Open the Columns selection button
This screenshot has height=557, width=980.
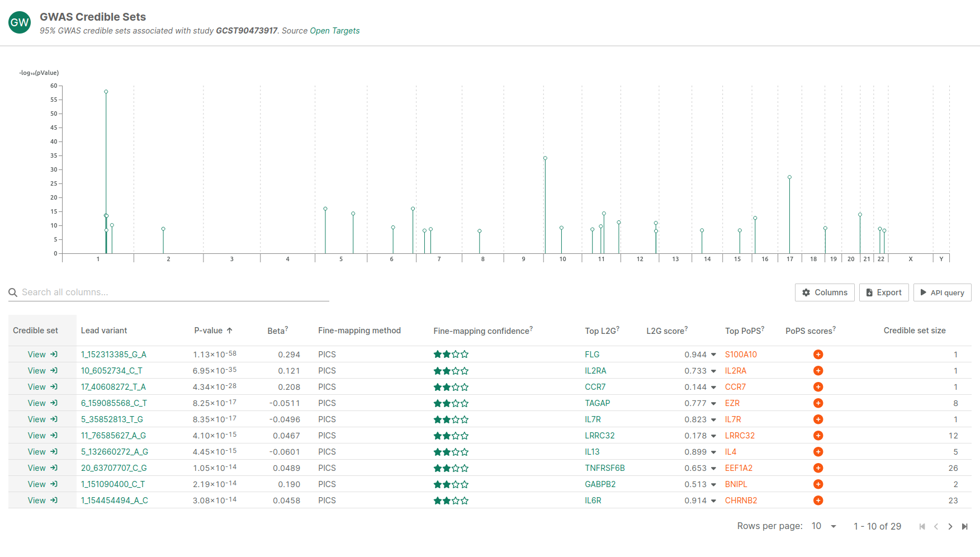coord(825,292)
